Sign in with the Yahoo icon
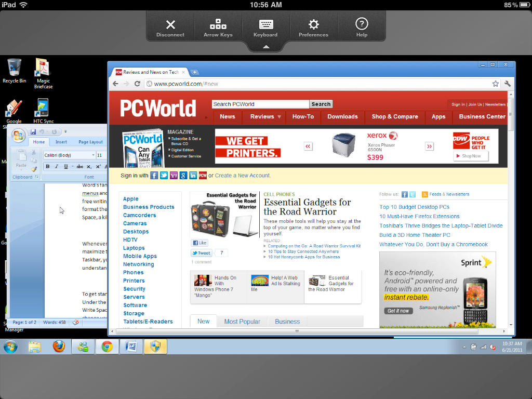The height and width of the screenshot is (399, 532). [174, 176]
